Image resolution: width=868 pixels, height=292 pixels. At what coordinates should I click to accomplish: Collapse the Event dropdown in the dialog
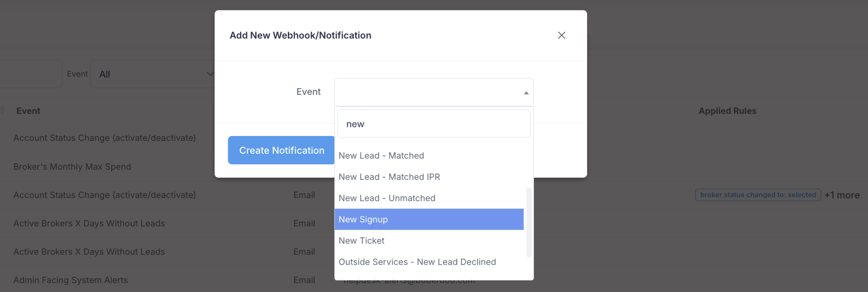click(x=526, y=93)
